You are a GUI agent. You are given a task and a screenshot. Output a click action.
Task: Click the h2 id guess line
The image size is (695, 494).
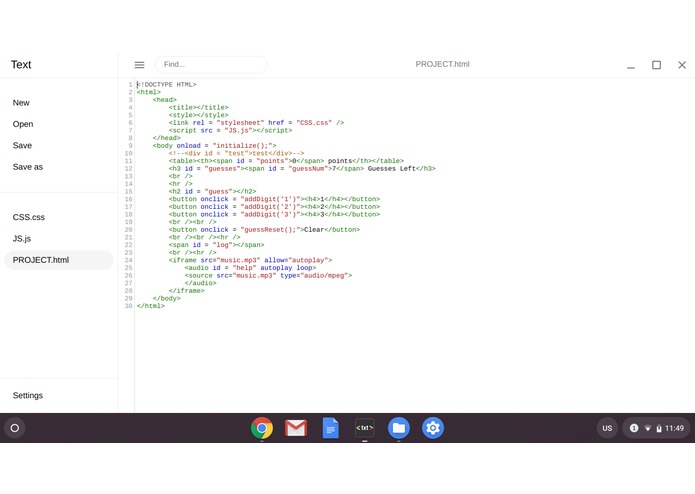(x=212, y=191)
